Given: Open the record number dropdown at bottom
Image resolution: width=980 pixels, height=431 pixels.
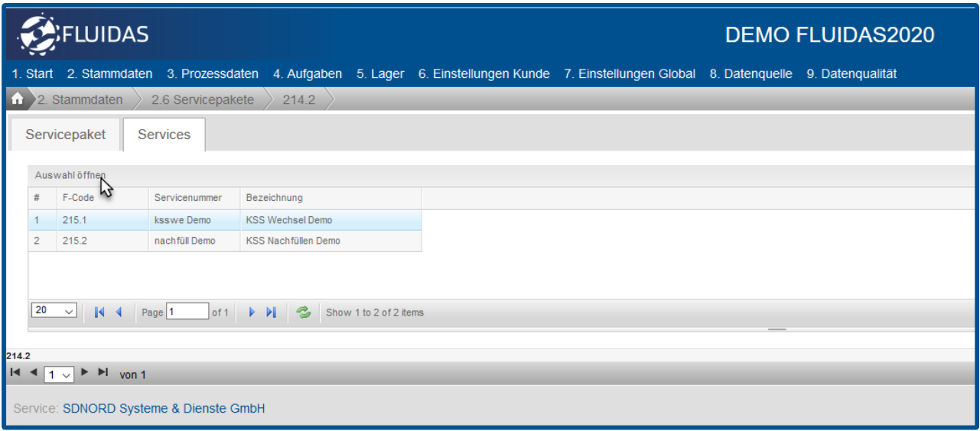Looking at the screenshot, I should point(58,375).
